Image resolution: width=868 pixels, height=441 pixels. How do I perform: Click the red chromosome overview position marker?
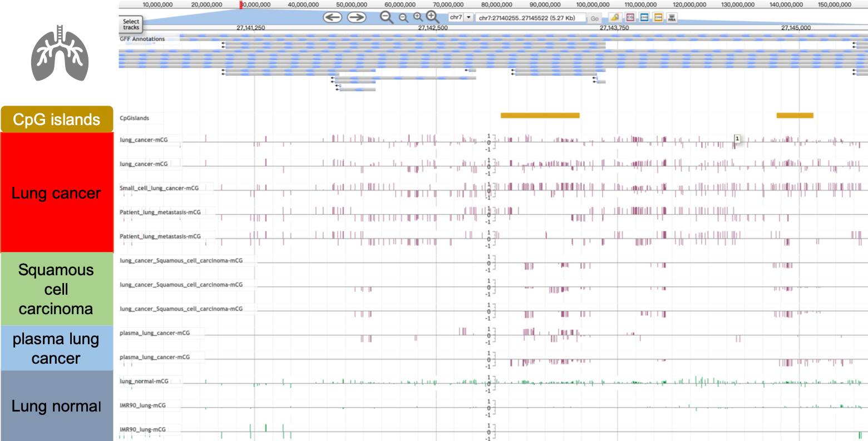(x=240, y=4)
